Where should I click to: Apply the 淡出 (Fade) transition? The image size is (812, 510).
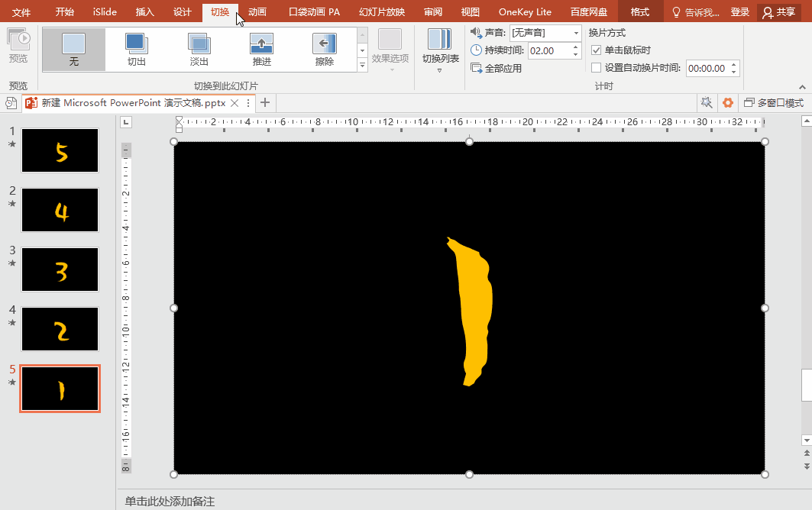coord(199,50)
